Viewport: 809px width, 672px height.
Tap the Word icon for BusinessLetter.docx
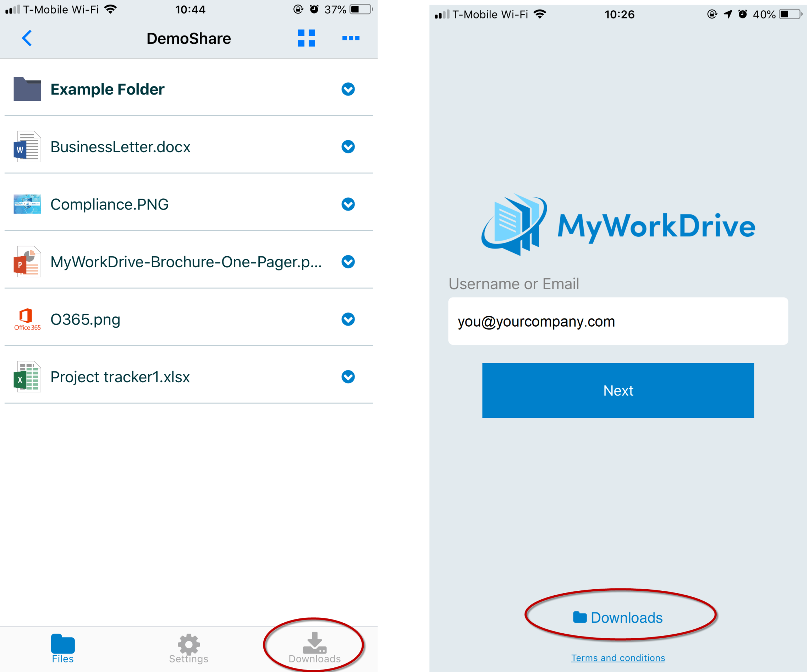point(27,146)
